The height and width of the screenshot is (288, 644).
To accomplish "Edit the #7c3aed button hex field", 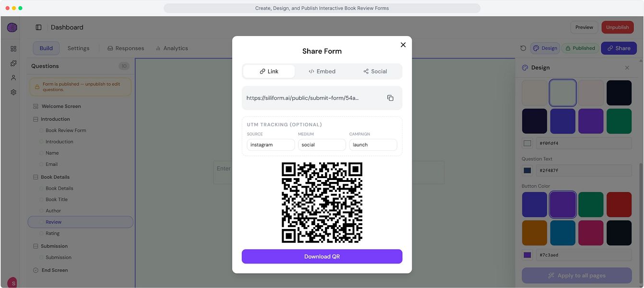I will (584, 255).
